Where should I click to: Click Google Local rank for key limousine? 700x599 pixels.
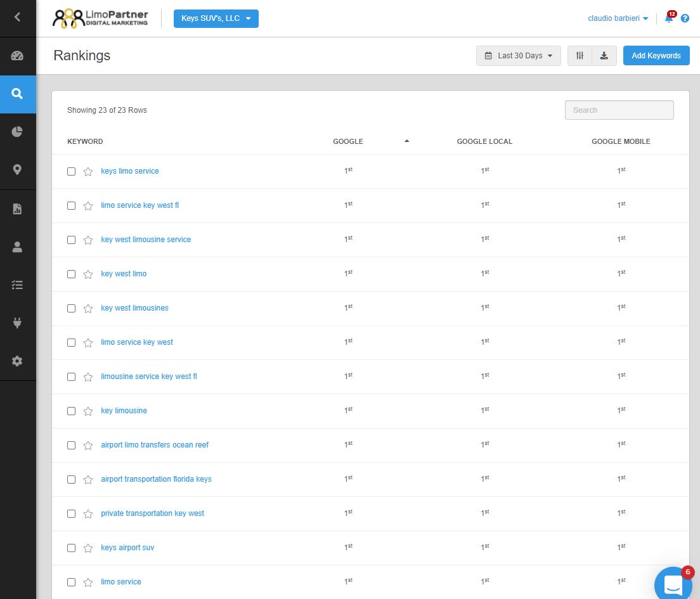coord(485,410)
